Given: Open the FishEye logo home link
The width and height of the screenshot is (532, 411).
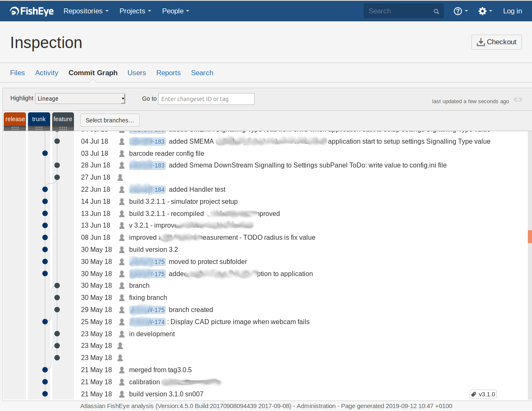Looking at the screenshot, I should click(32, 11).
